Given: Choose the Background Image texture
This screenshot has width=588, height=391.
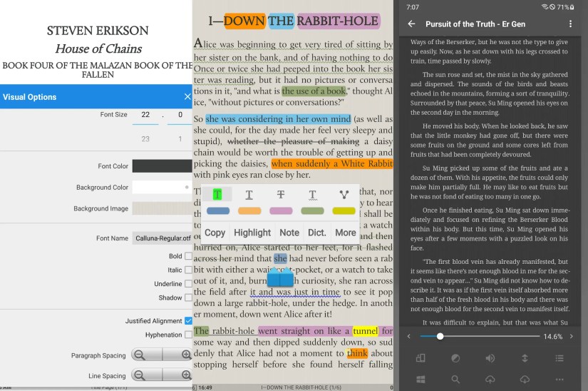Looking at the screenshot, I should point(163,208).
